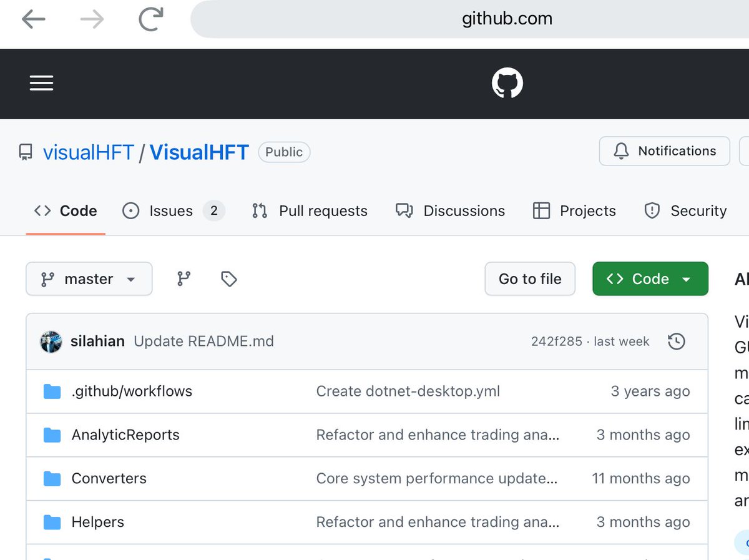The width and height of the screenshot is (749, 560).
Task: Open the commit history clock icon
Action: (676, 341)
